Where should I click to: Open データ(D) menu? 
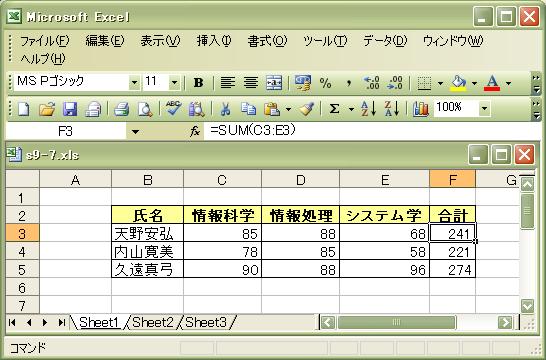tap(385, 41)
